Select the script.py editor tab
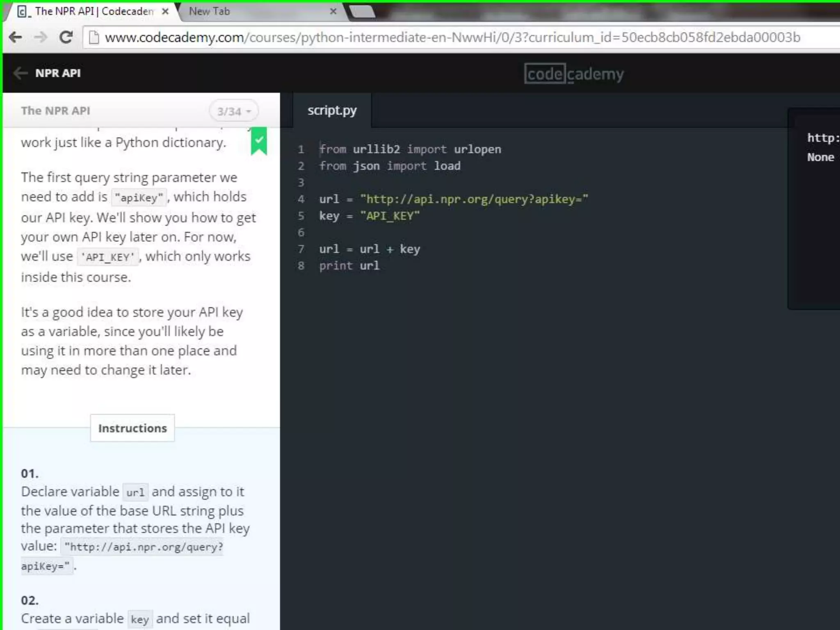 (x=332, y=110)
